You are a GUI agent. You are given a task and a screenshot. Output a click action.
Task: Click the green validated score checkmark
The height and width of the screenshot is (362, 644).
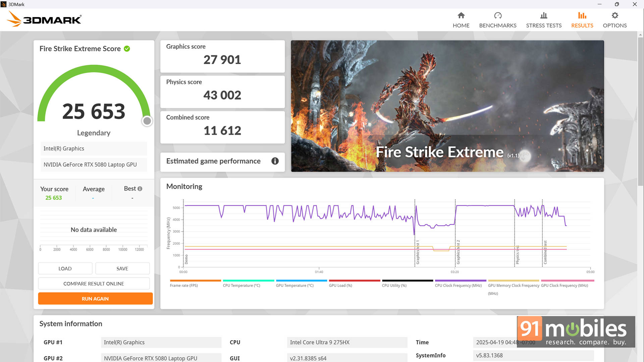click(x=127, y=49)
